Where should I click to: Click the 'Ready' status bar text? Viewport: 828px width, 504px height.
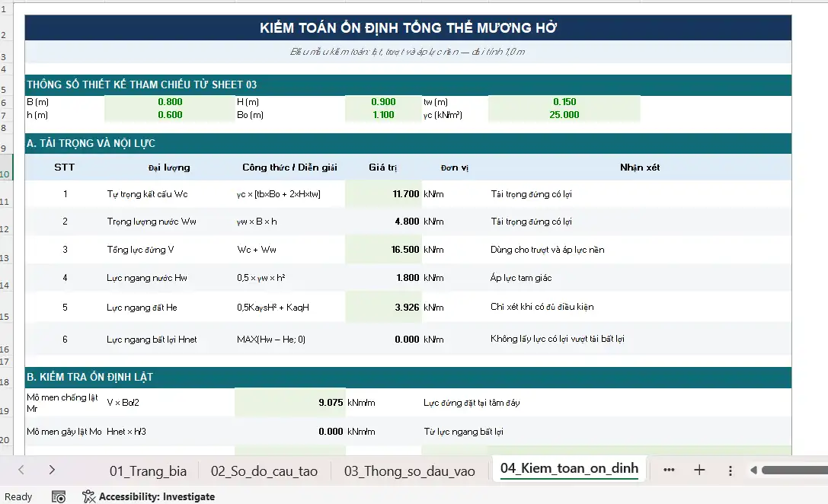coord(18,496)
